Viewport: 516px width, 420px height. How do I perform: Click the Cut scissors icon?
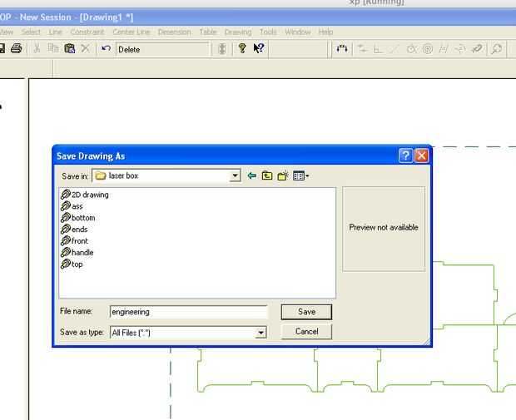coord(37,49)
